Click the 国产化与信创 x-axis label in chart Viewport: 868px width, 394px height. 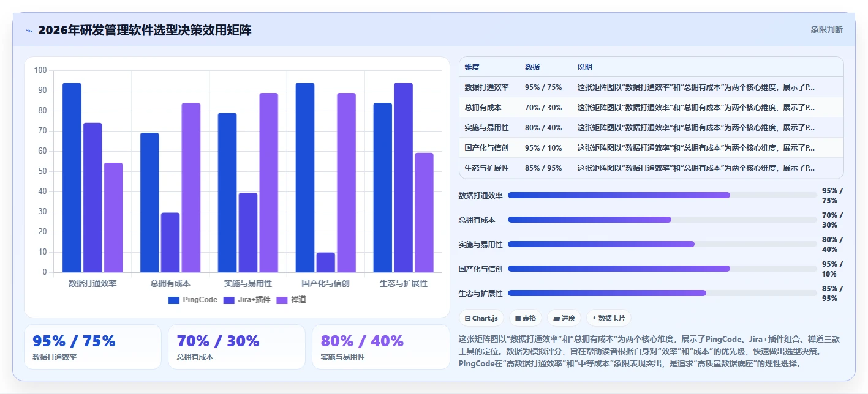[326, 283]
